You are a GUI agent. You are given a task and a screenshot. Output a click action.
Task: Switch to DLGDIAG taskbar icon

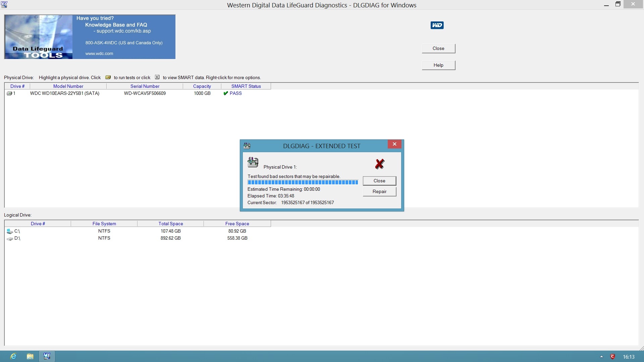[47, 356]
